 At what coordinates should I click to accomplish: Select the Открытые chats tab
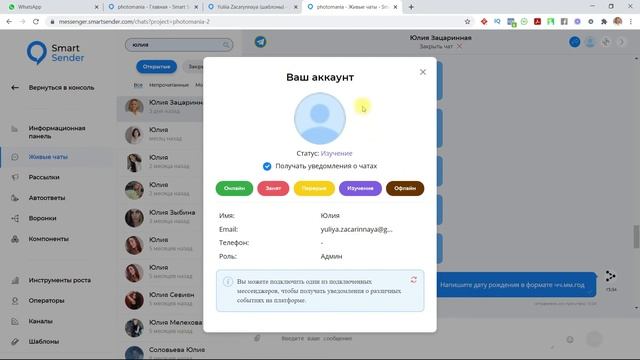tap(156, 67)
